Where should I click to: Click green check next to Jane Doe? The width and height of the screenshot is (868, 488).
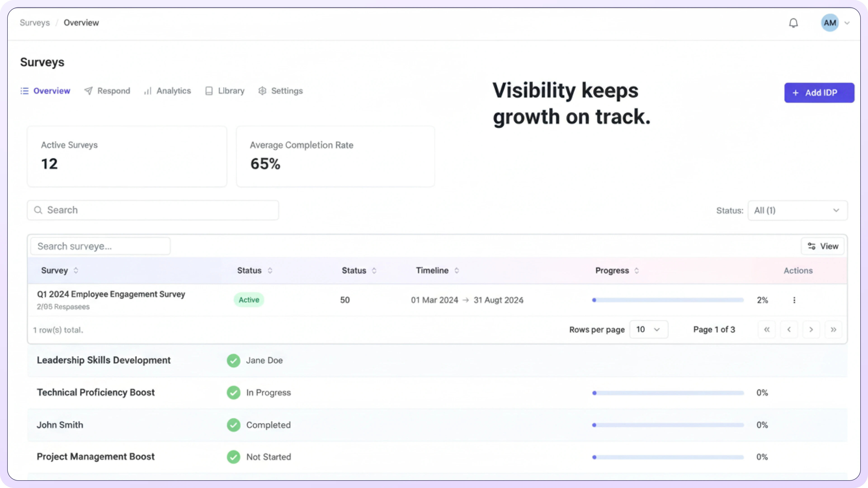click(x=234, y=360)
